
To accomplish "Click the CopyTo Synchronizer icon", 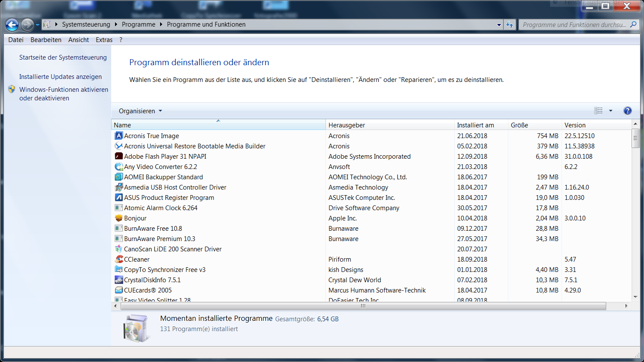I will 119,269.
